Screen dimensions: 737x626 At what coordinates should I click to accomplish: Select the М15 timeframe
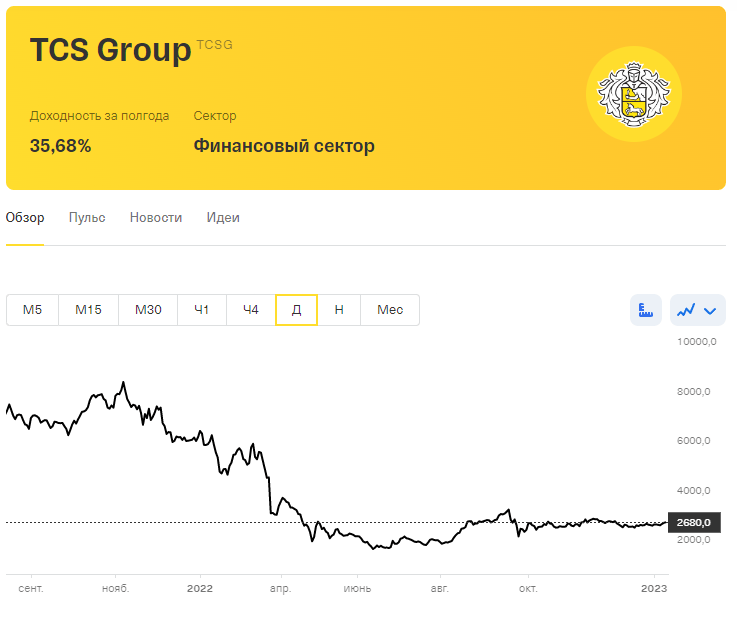click(x=88, y=310)
